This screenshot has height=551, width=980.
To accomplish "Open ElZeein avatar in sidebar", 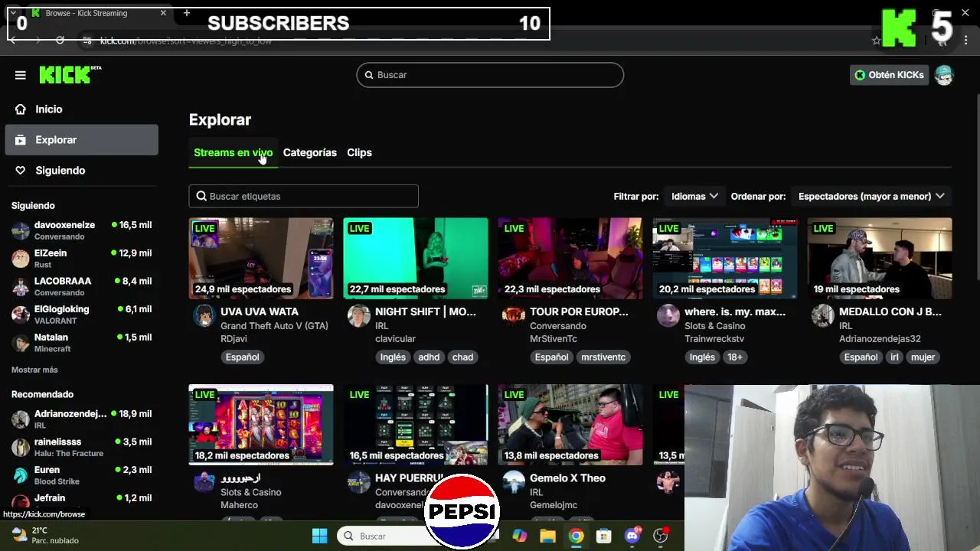I will pyautogui.click(x=21, y=259).
